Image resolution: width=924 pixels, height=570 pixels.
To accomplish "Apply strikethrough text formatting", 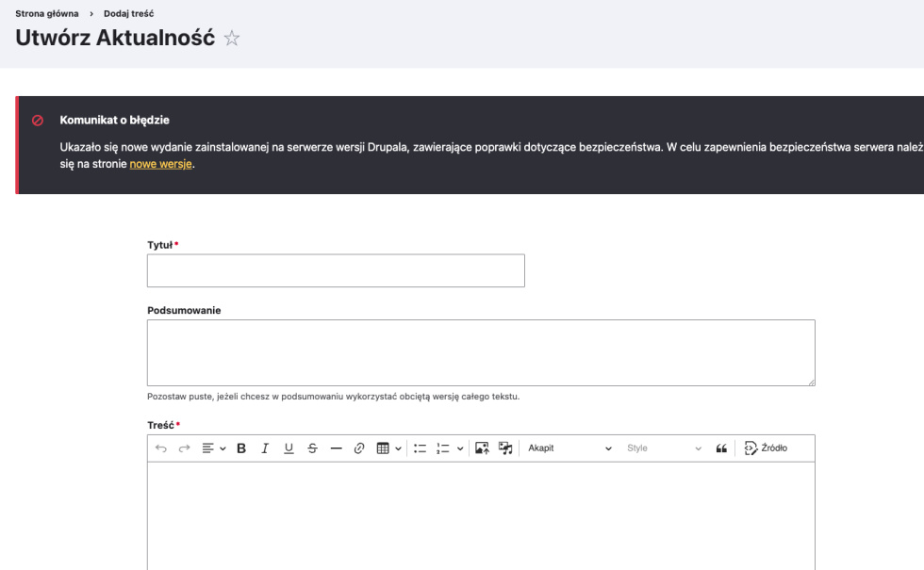I will click(x=312, y=448).
